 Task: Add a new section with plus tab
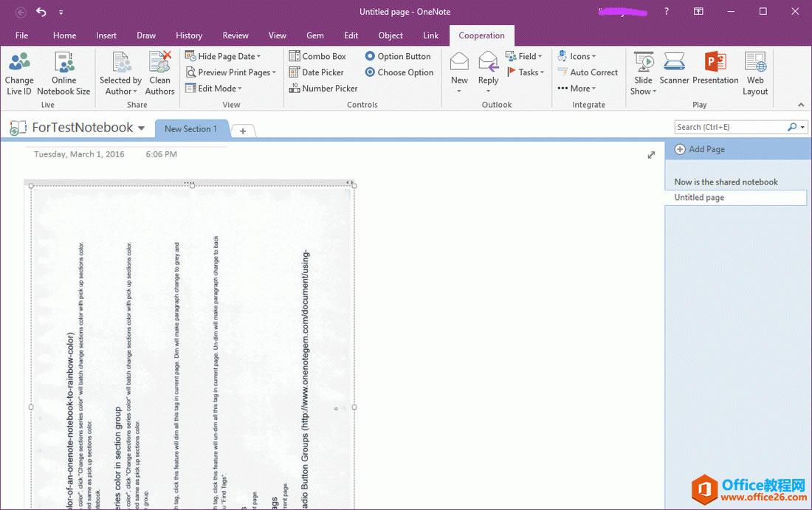[x=242, y=131]
